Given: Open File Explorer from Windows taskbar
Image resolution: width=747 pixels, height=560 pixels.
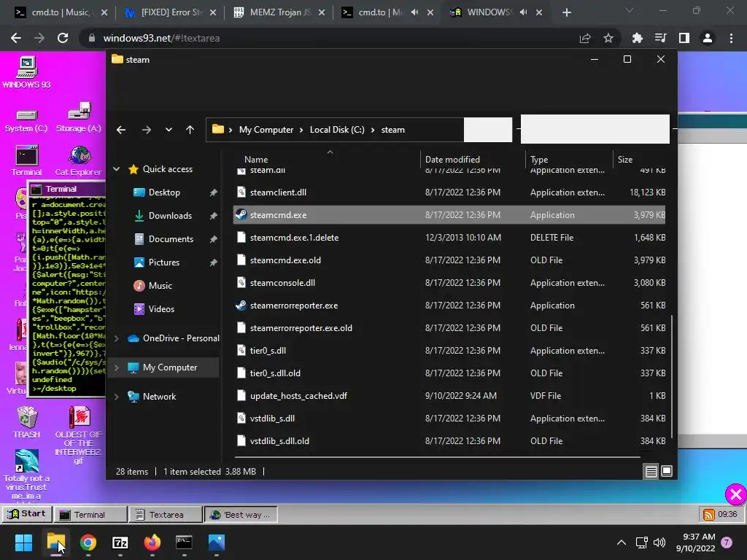Looking at the screenshot, I should tap(55, 542).
